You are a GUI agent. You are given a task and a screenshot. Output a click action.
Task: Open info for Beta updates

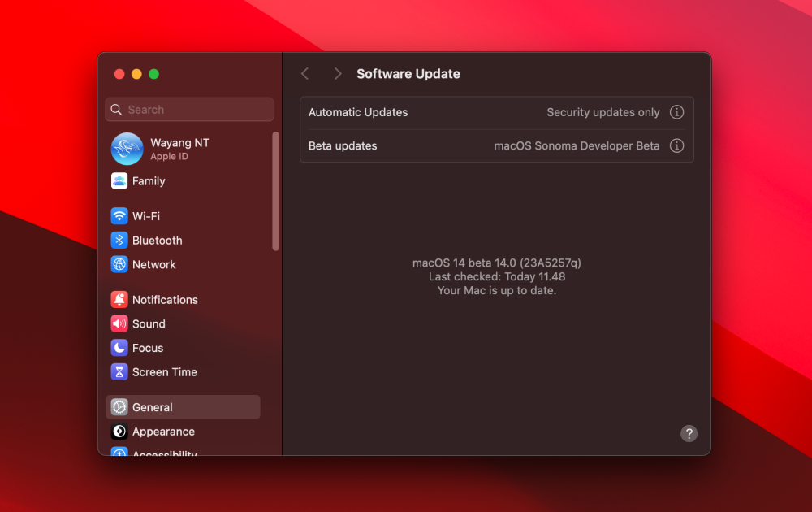pyautogui.click(x=676, y=145)
